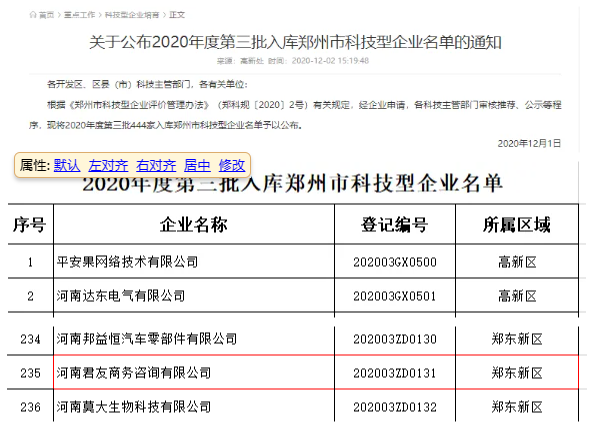This screenshot has height=433, width=592.
Task: Choose 左对齐 alignment in the popup
Action: [x=108, y=165]
